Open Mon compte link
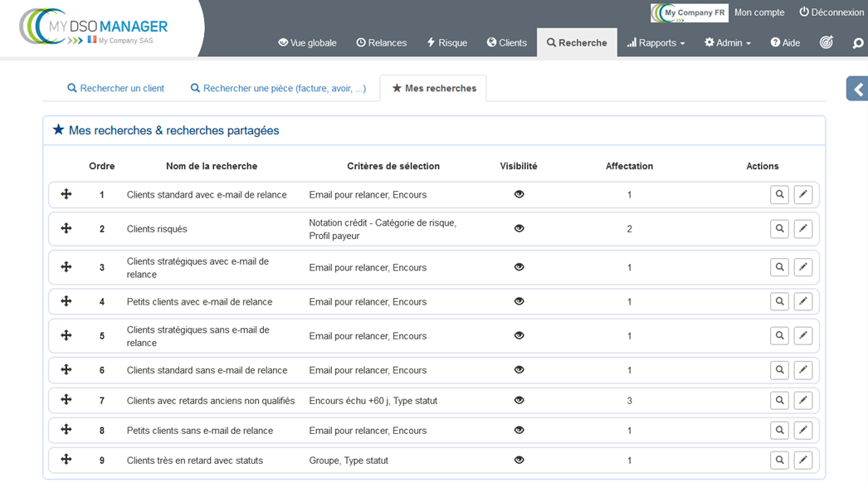868x483 pixels. (x=759, y=12)
